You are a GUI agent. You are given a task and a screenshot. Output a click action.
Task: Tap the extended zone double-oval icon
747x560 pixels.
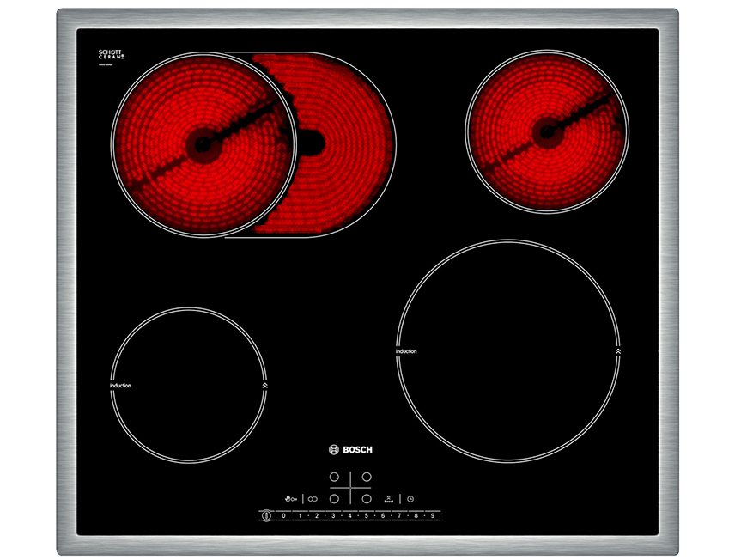313,498
